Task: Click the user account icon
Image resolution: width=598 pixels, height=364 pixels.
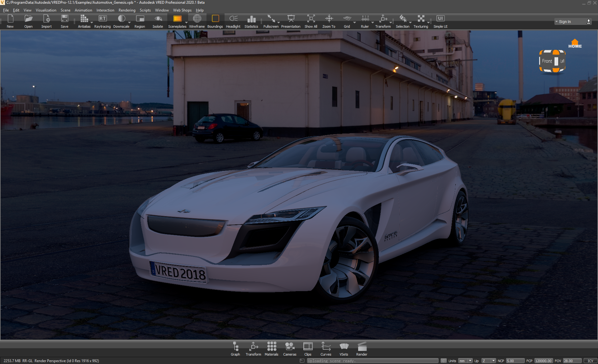Action: coord(589,21)
